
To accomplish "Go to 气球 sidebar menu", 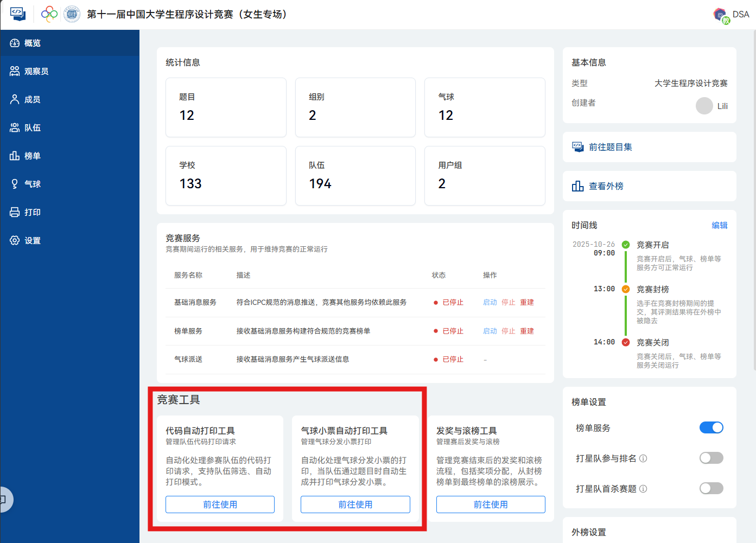I will click(32, 184).
